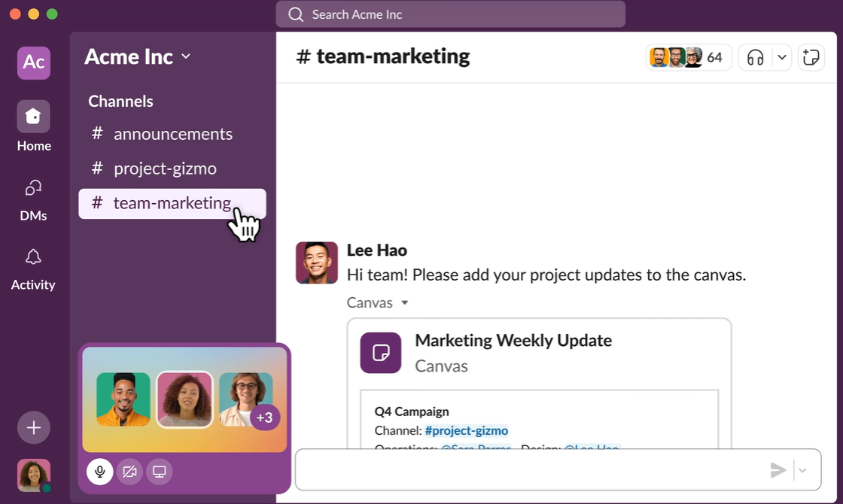Screen dimensions: 843x504
Task: Click huddle participant wearing glasses
Action: click(245, 399)
